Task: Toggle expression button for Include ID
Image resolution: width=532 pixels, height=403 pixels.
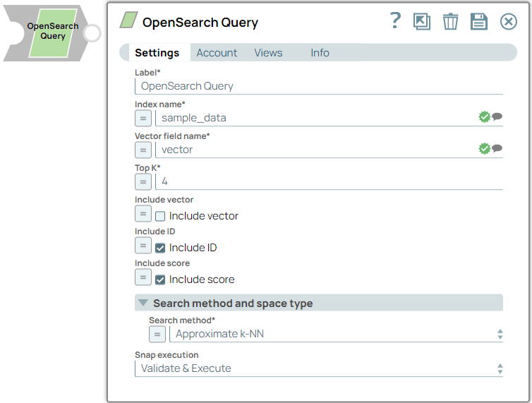Action: (x=143, y=246)
